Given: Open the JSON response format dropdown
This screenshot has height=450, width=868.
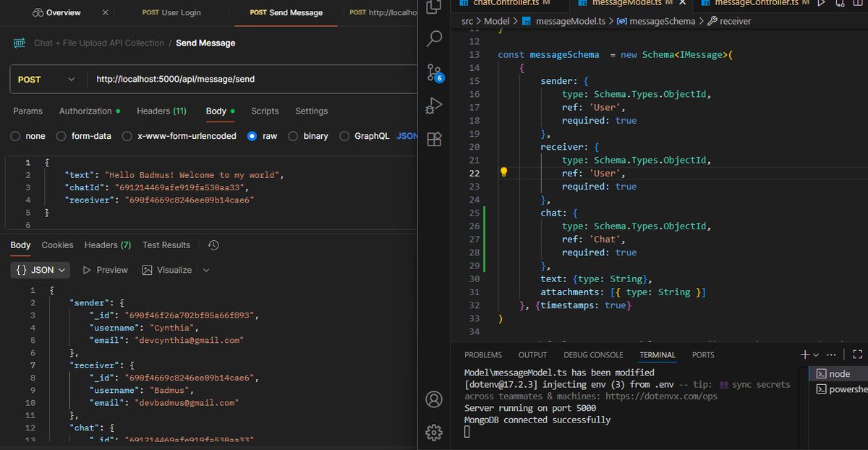Looking at the screenshot, I should 39,269.
